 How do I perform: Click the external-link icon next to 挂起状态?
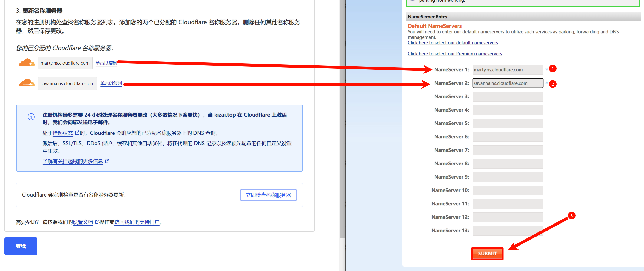coord(77,132)
